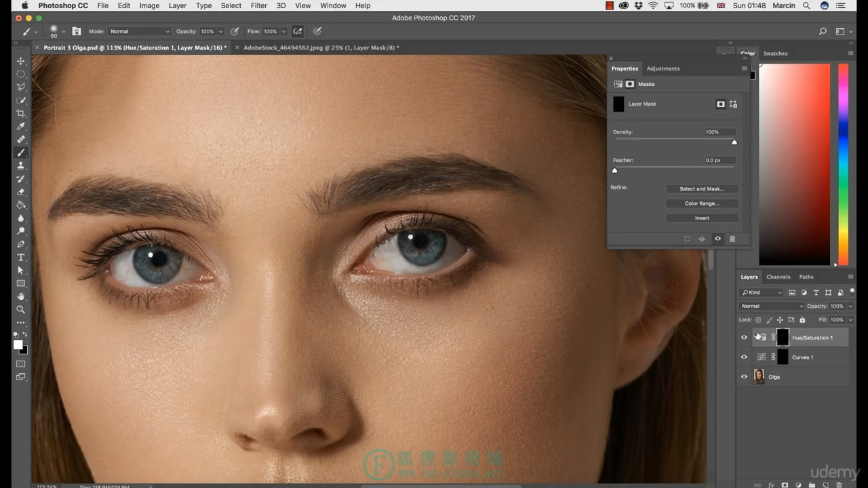Select the Type tool
Image resolution: width=868 pixels, height=488 pixels.
pos(21,258)
